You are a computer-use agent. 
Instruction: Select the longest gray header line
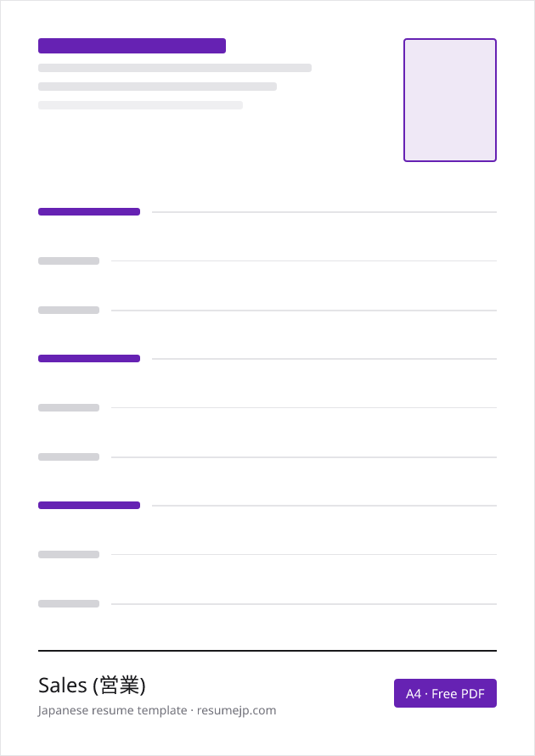[175, 68]
